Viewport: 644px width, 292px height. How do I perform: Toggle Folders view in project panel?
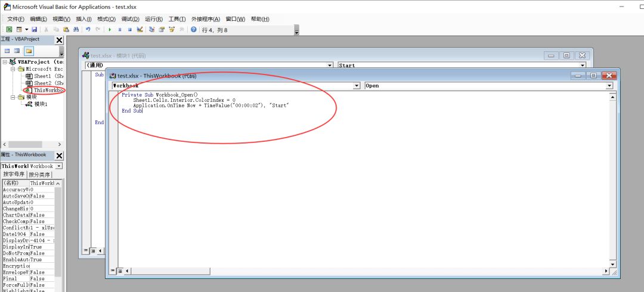28,51
